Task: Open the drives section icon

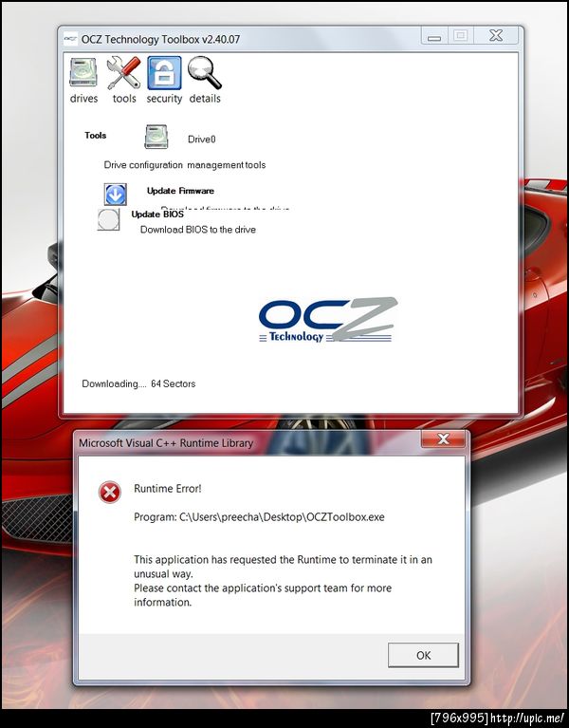Action: tap(83, 73)
